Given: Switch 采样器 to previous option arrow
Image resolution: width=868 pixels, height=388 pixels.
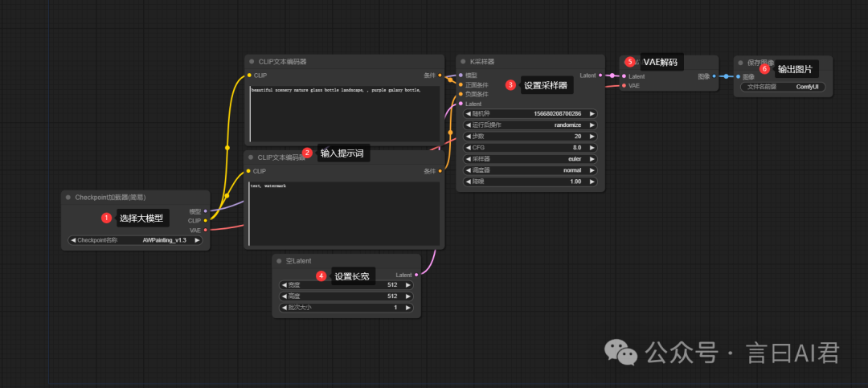Looking at the screenshot, I should (469, 159).
